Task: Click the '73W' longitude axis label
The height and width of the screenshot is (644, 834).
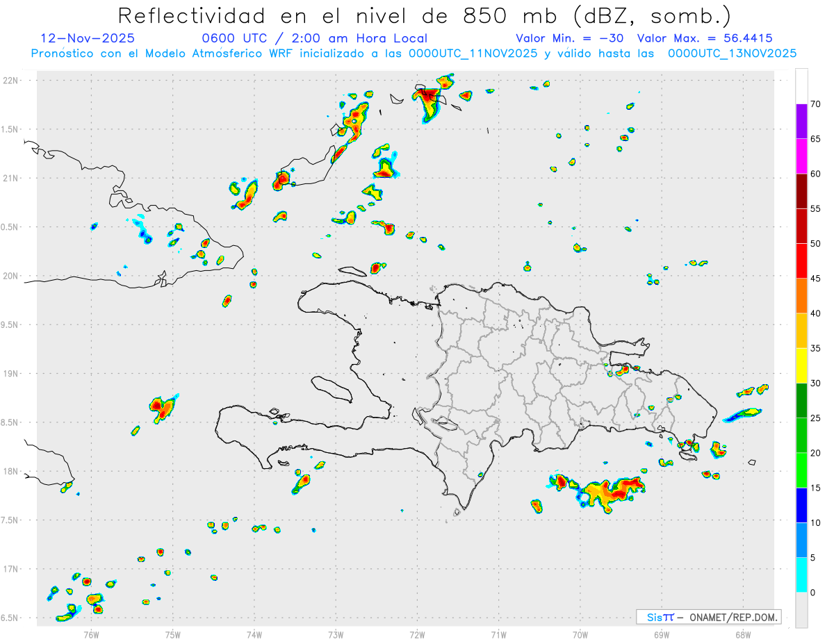Action: point(336,634)
